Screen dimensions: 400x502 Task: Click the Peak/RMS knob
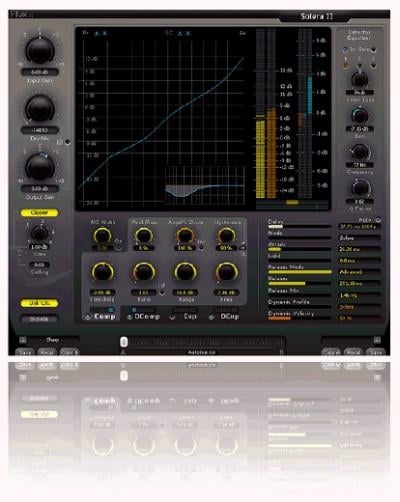(144, 236)
